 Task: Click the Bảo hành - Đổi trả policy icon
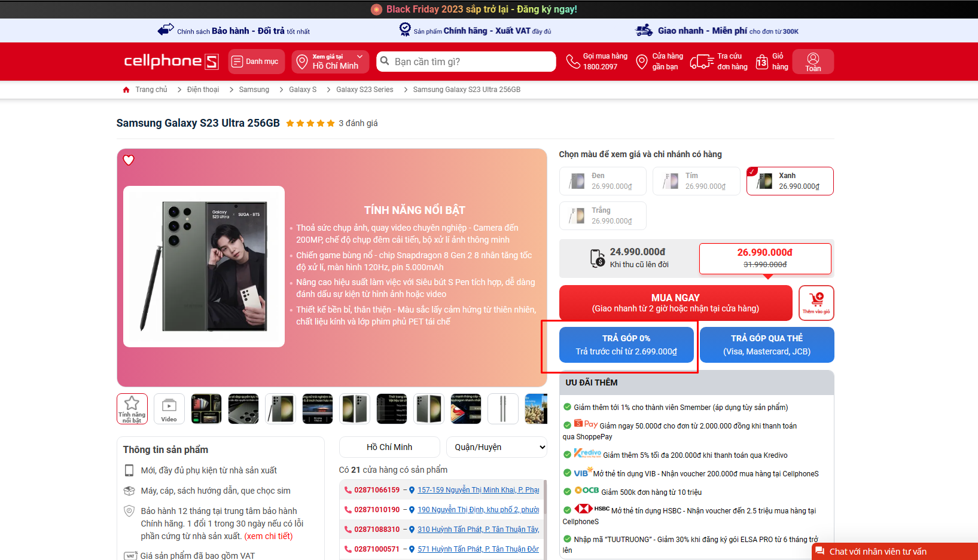tap(166, 30)
